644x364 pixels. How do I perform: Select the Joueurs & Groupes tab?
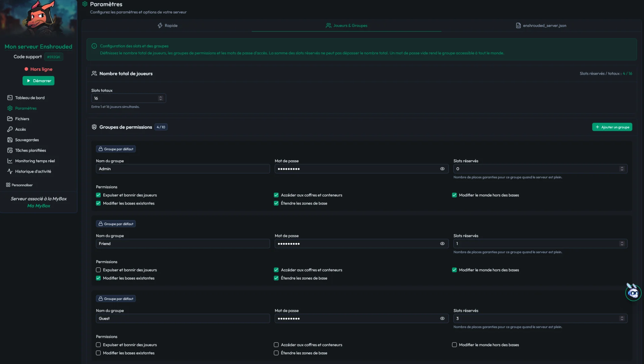(346, 25)
